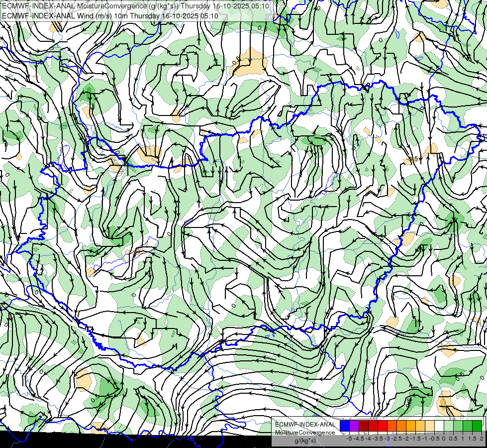Select the legend swatch between -4 and -3.5
This screenshot has height=448, width=487.
pos(373,426)
